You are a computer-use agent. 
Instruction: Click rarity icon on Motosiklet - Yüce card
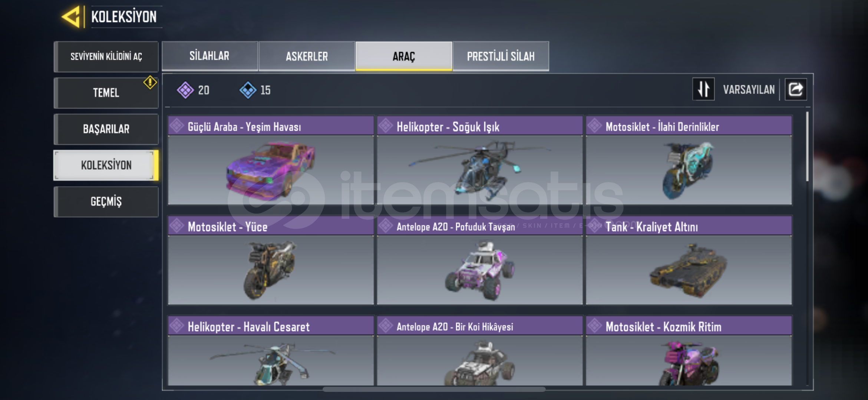pyautogui.click(x=177, y=226)
